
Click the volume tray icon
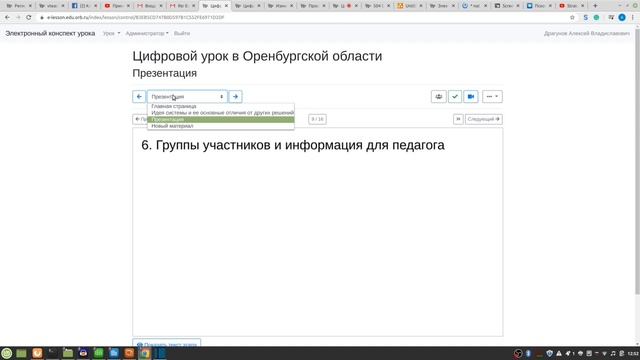click(x=613, y=353)
